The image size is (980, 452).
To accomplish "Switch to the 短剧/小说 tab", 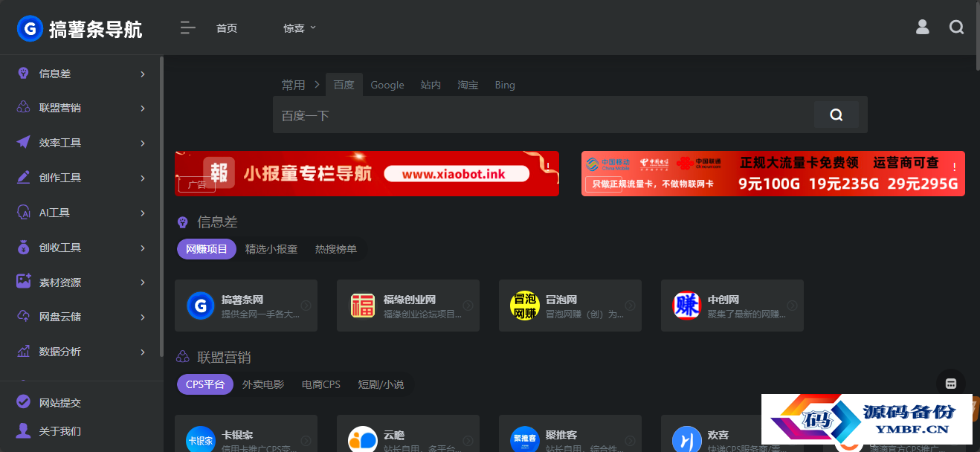I will tap(381, 384).
